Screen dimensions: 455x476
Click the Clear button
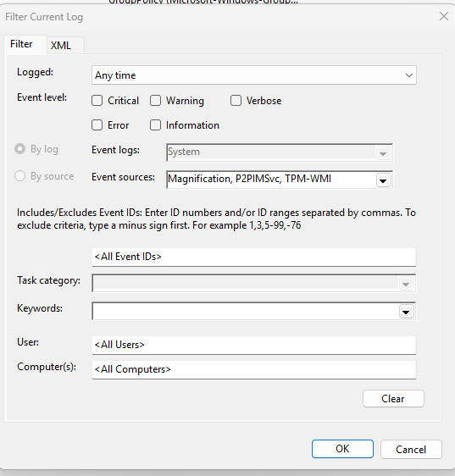pyautogui.click(x=393, y=399)
